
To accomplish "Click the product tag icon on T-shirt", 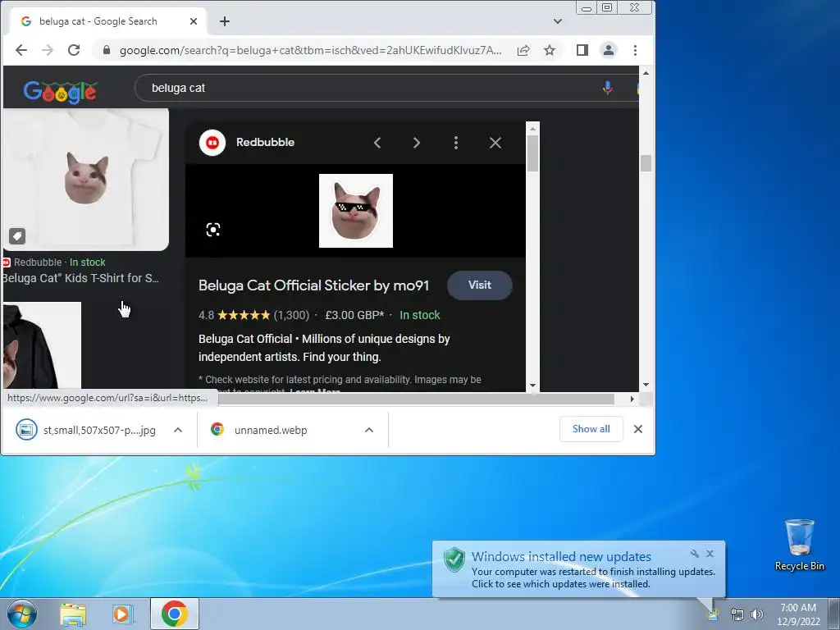I will coord(17,236).
